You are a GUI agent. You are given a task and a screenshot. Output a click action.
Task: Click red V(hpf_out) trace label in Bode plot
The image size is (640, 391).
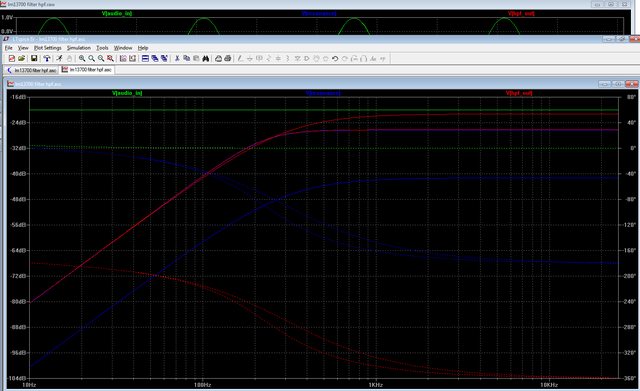tap(519, 93)
